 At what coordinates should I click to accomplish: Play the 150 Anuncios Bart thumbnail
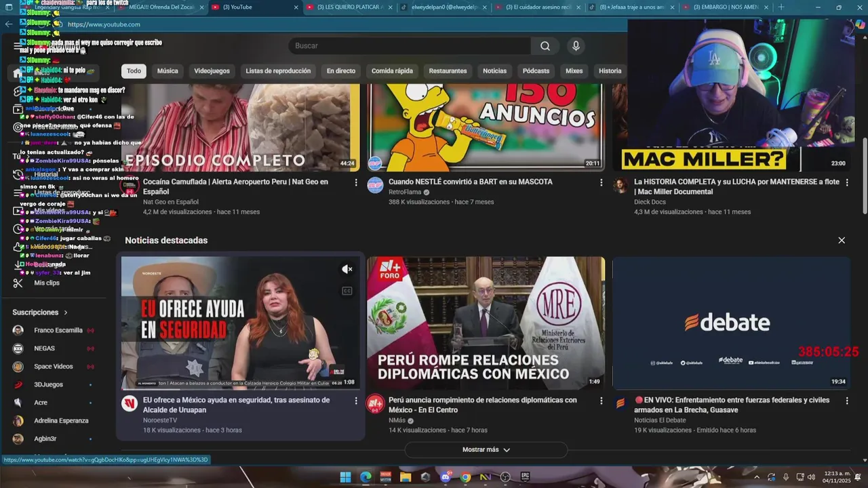[486, 127]
